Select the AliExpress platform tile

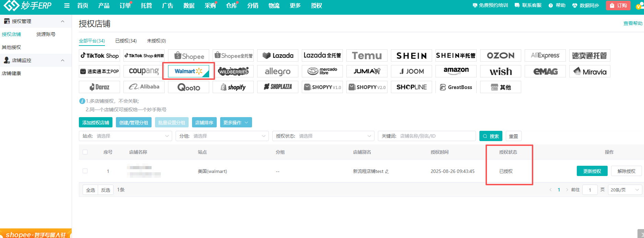click(x=545, y=55)
